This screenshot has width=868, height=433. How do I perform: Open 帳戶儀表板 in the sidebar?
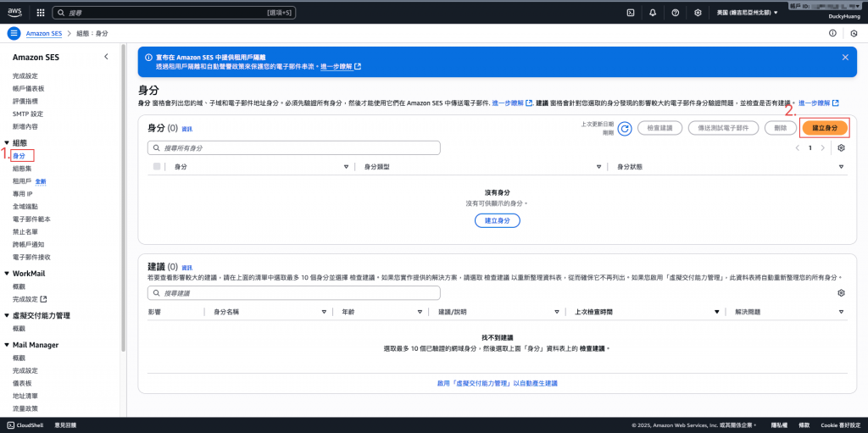[x=28, y=89]
